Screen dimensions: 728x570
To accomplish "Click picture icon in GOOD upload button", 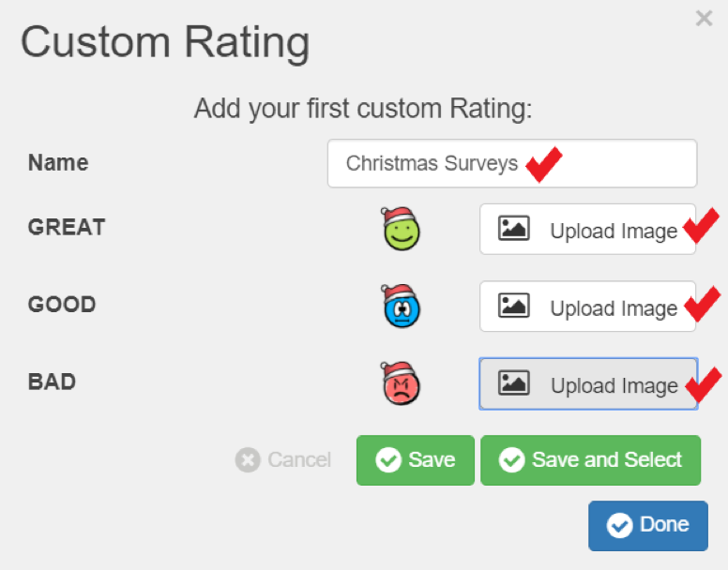I will click(513, 306).
